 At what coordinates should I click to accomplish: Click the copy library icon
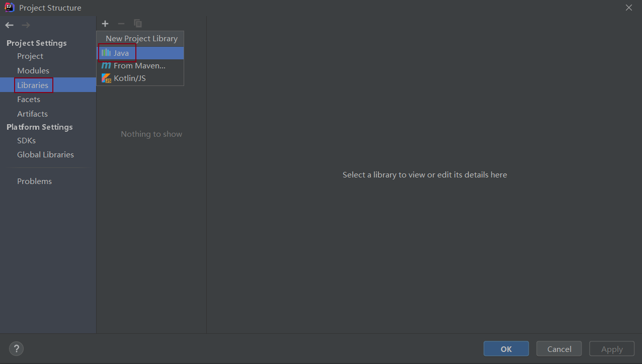(x=138, y=24)
